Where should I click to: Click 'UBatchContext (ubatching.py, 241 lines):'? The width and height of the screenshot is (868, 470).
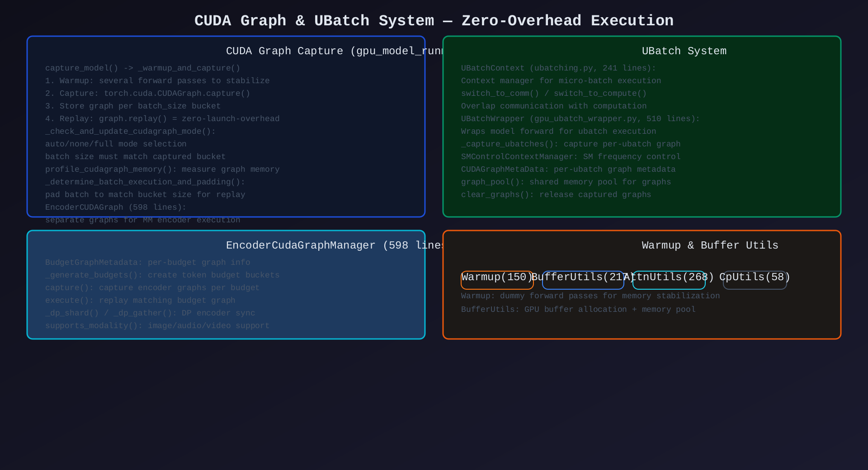pos(558,68)
